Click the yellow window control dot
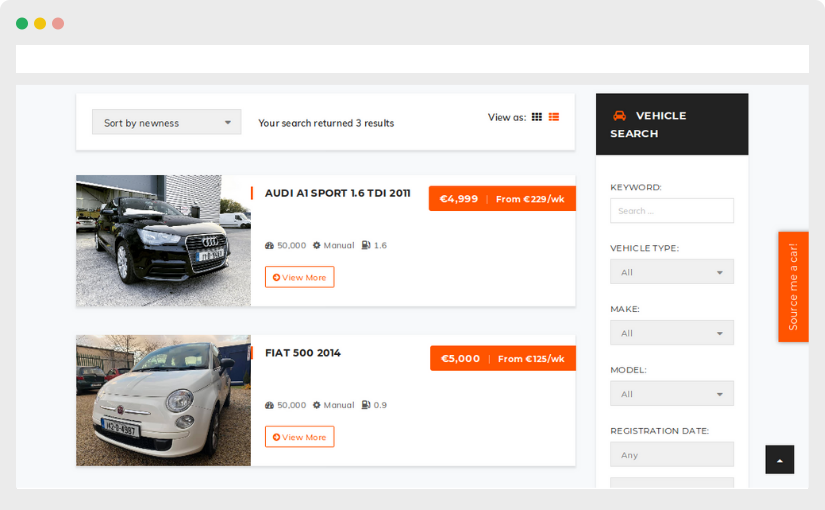This screenshot has width=825, height=510. pyautogui.click(x=40, y=23)
